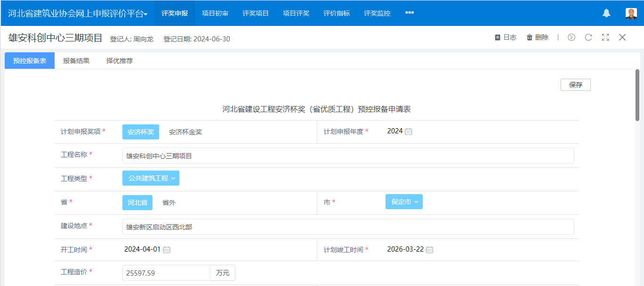Toggle fullscreen with the expand icon
This screenshot has height=286, width=644.
click(605, 37)
